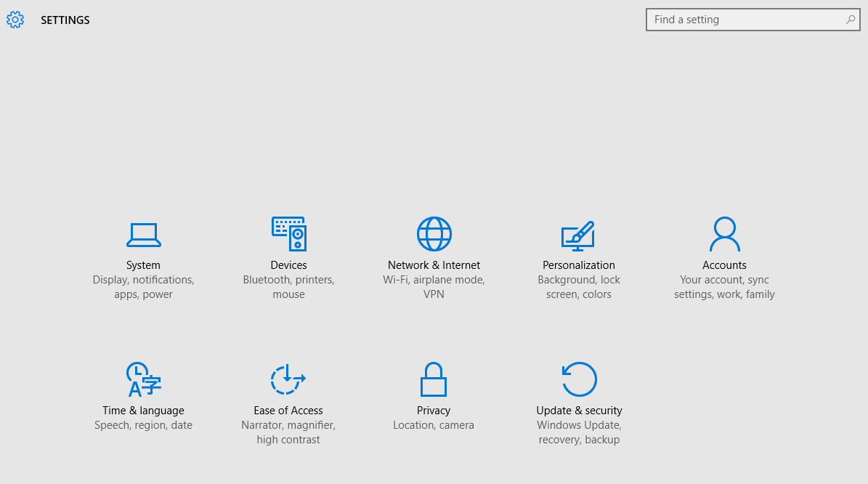Click the 'Windows Update, recovery, backup' text
Screen dimensions: 868x484
click(x=579, y=432)
